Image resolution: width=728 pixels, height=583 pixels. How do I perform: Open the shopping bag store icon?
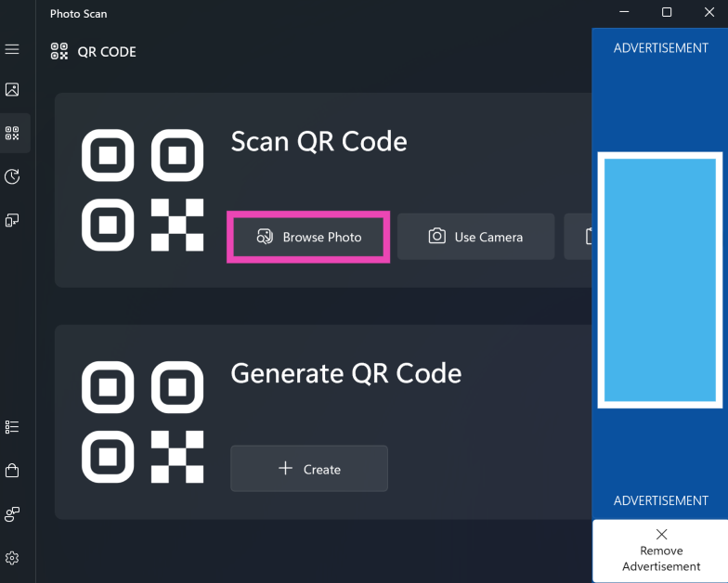tap(12, 471)
